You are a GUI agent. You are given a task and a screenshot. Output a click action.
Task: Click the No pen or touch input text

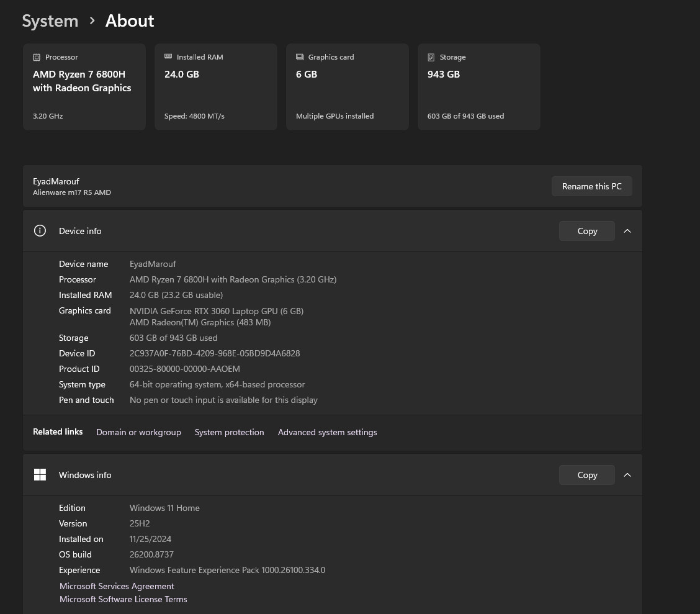pos(223,400)
